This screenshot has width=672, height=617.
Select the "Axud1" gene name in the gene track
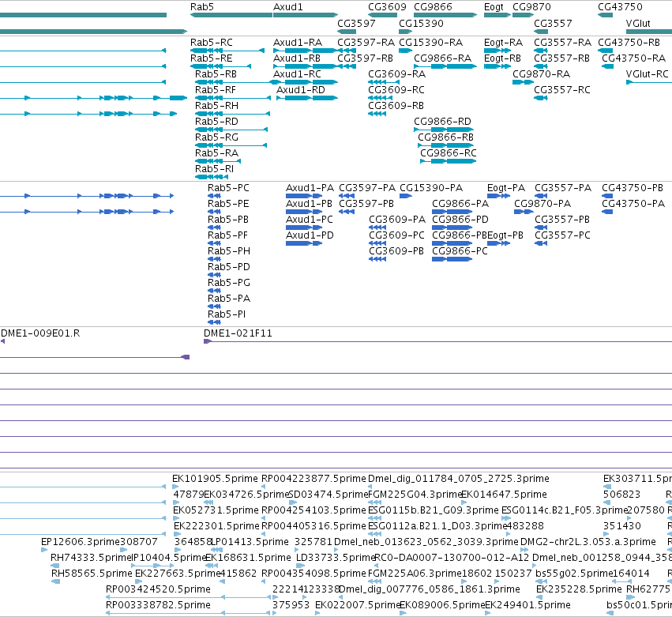[288, 7]
